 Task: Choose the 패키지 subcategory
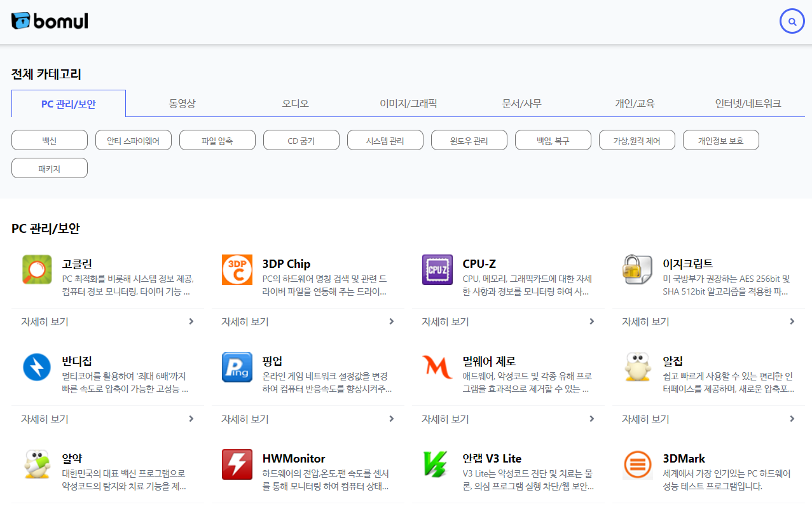(x=50, y=168)
